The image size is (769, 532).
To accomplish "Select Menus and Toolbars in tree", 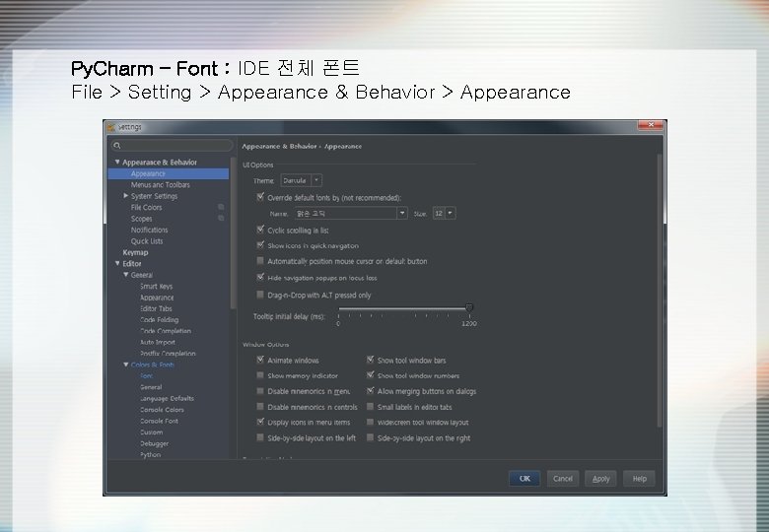I will click(161, 184).
